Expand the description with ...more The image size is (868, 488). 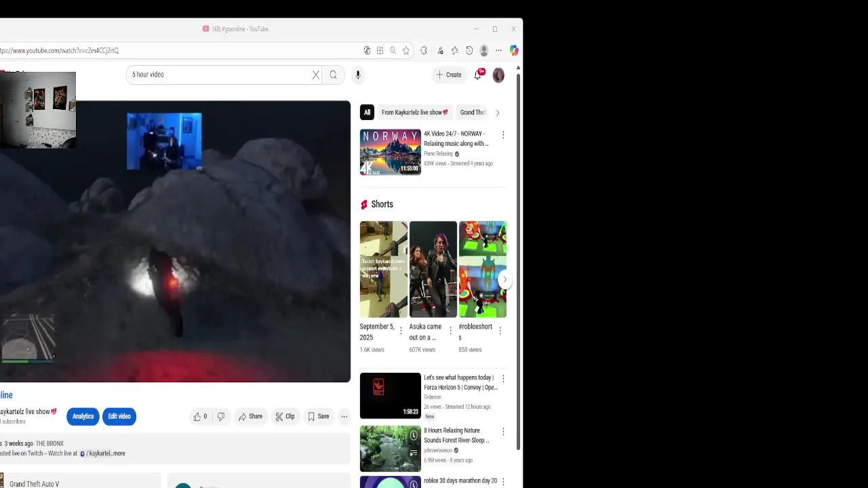point(119,453)
